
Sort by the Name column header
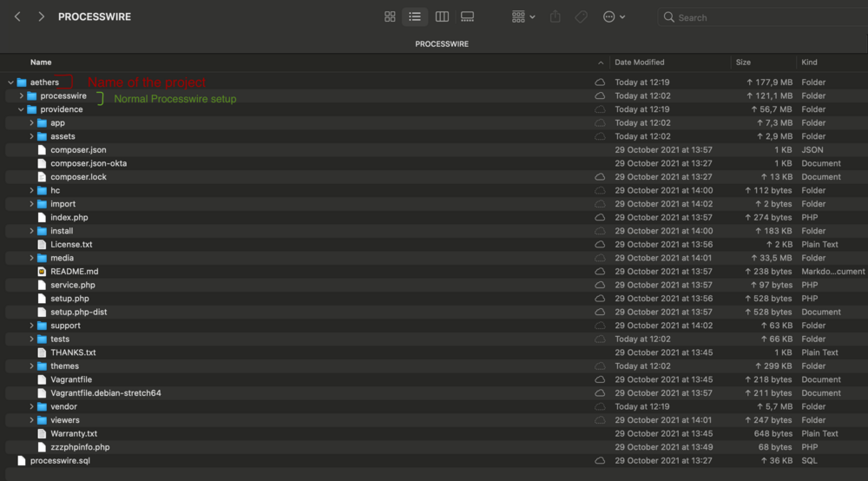pos(41,63)
